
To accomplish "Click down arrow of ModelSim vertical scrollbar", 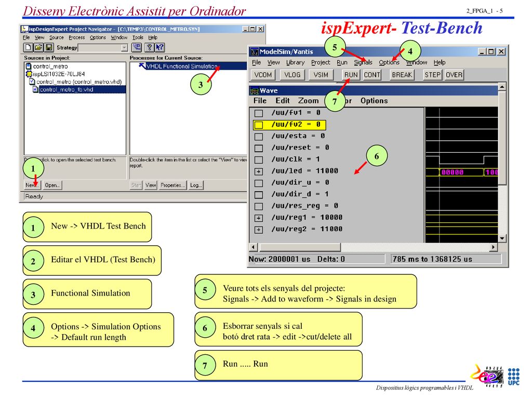I will (x=502, y=238).
